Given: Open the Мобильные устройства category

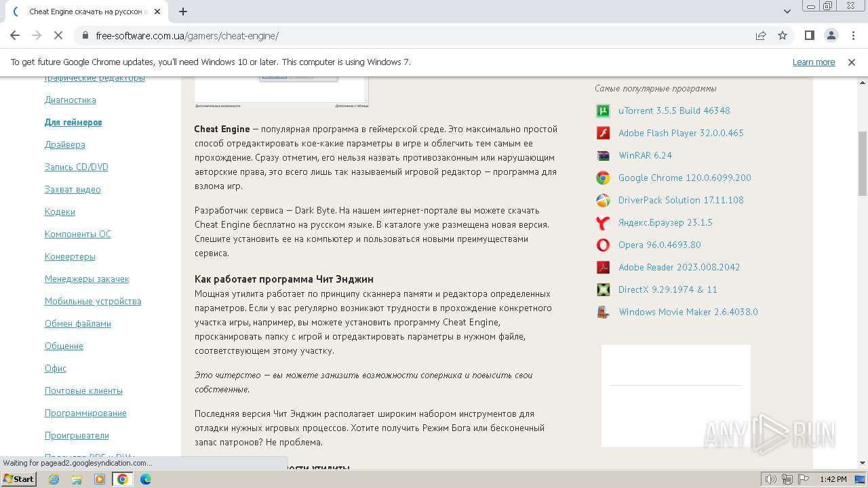Looking at the screenshot, I should point(93,301).
